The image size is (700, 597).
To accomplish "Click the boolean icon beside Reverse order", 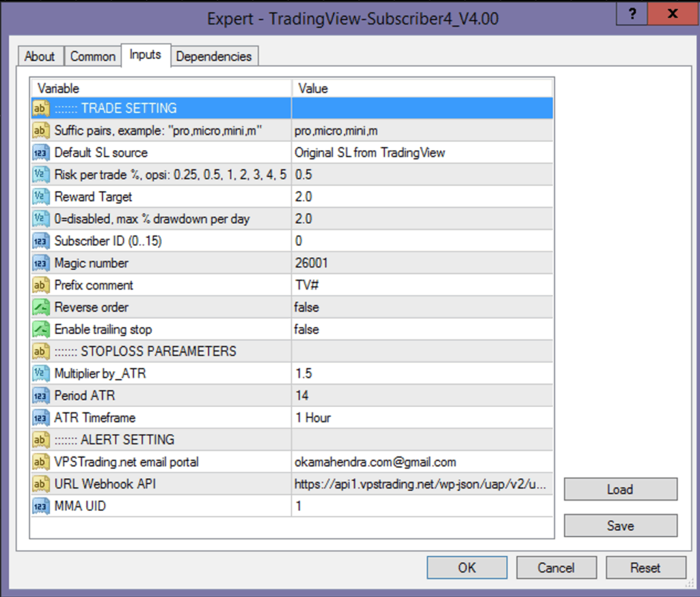I will pyautogui.click(x=40, y=307).
